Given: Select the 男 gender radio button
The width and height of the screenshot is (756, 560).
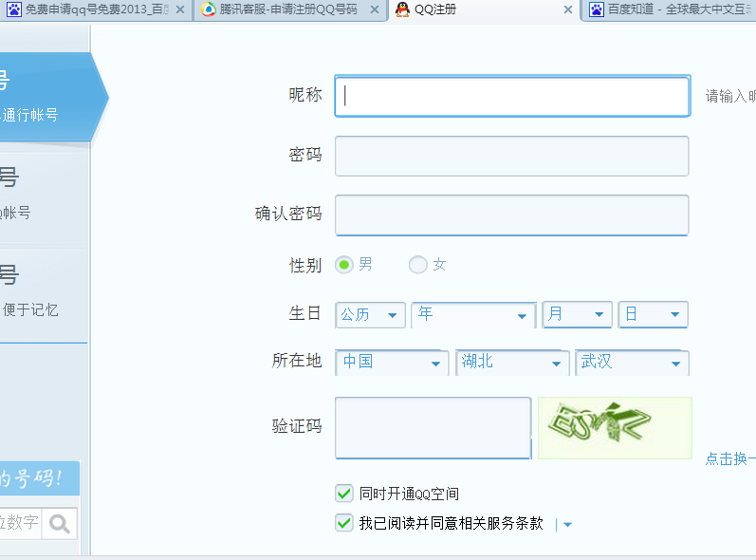Looking at the screenshot, I should tap(344, 265).
